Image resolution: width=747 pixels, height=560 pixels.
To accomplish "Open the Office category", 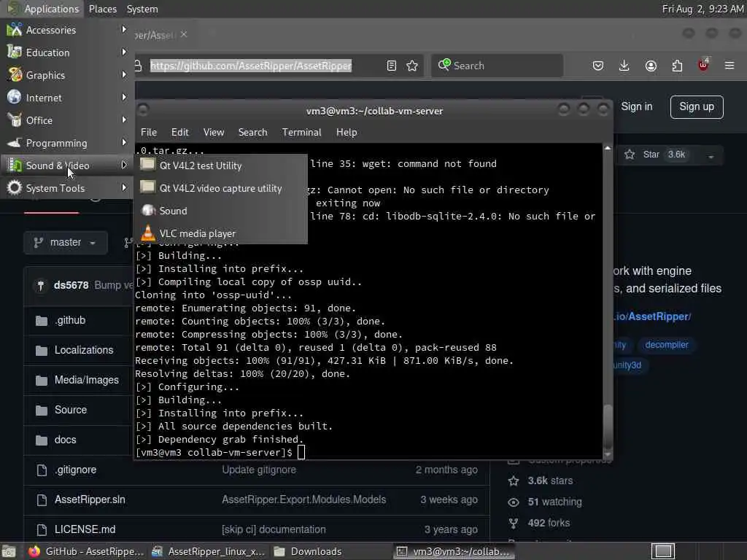I will tap(66, 120).
